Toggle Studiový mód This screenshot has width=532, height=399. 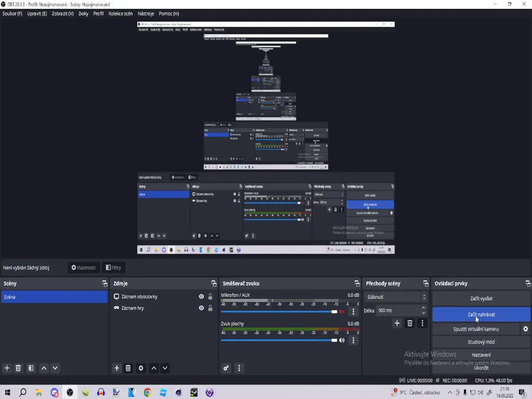pyautogui.click(x=481, y=342)
